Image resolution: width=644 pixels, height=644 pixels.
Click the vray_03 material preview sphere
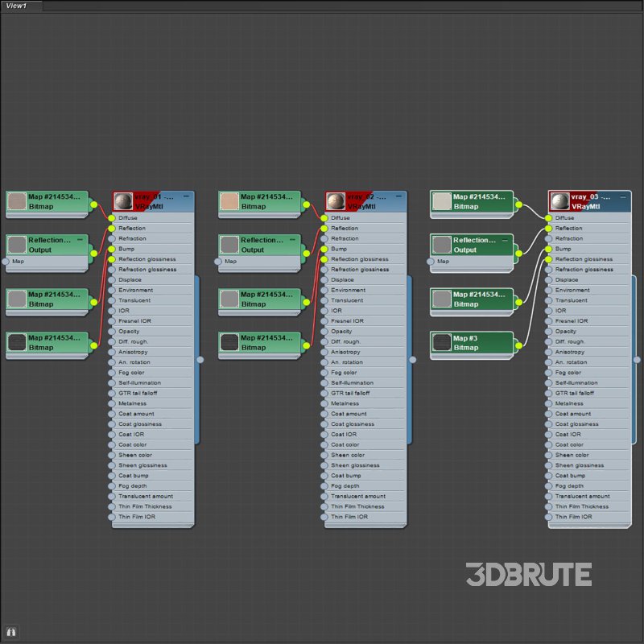point(559,201)
